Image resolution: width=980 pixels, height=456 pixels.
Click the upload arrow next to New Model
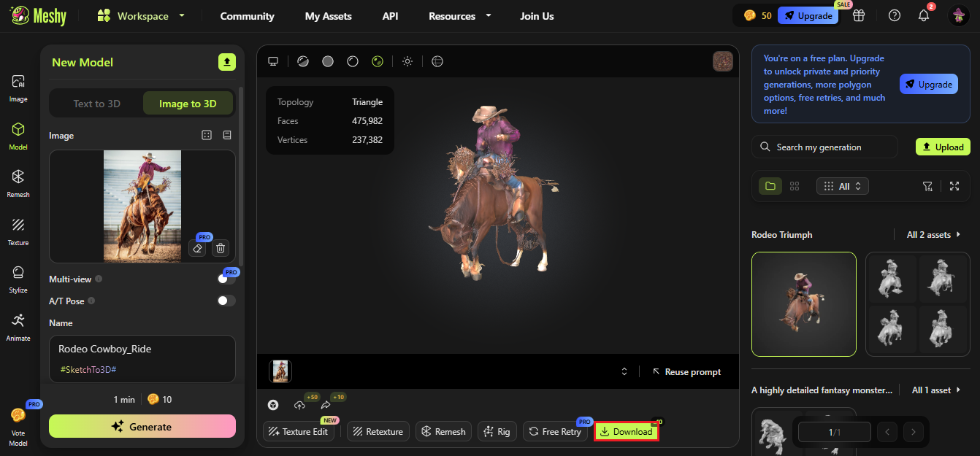227,62
